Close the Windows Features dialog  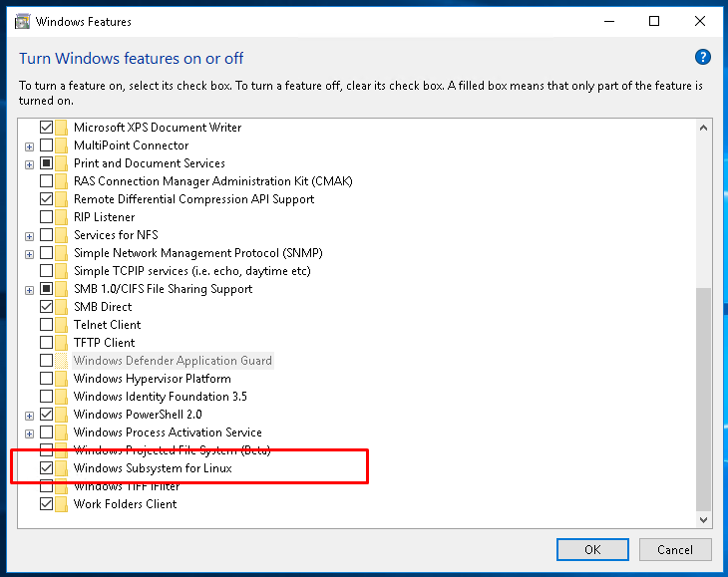coord(700,21)
